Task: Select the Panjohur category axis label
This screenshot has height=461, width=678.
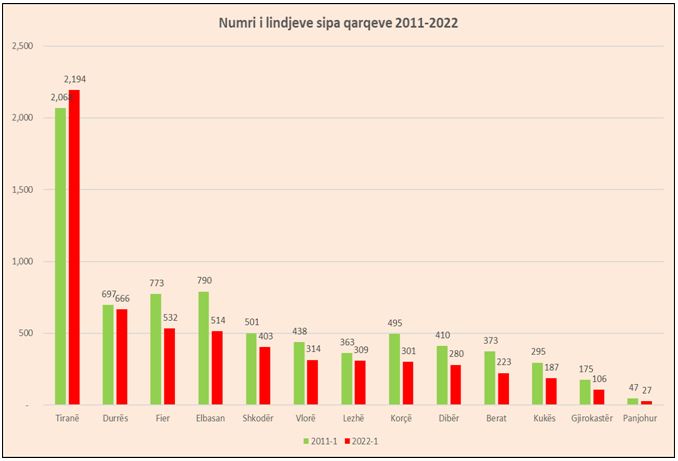Action: coord(640,417)
